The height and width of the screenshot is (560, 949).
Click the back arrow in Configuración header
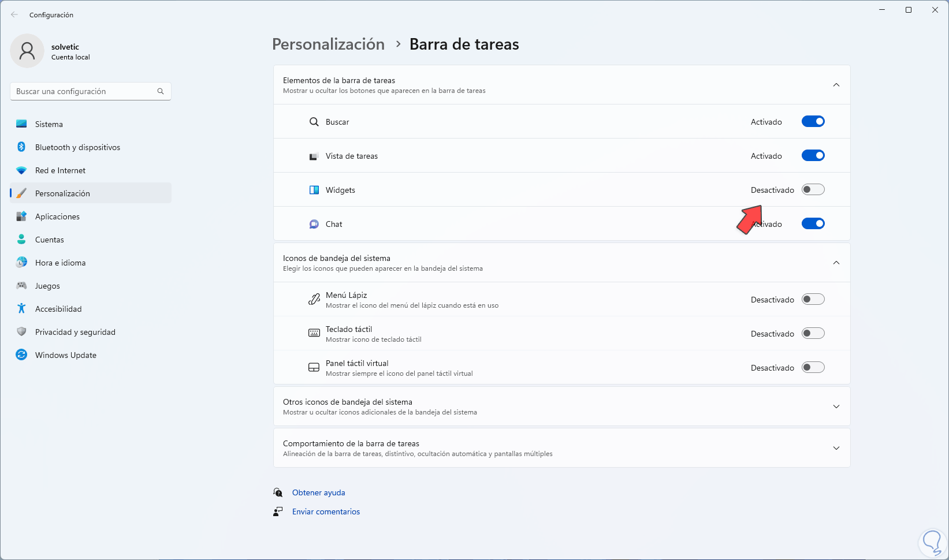click(14, 15)
